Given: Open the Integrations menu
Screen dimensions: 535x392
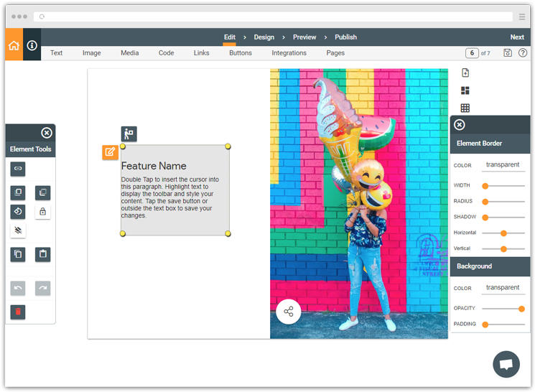Looking at the screenshot, I should [x=289, y=53].
